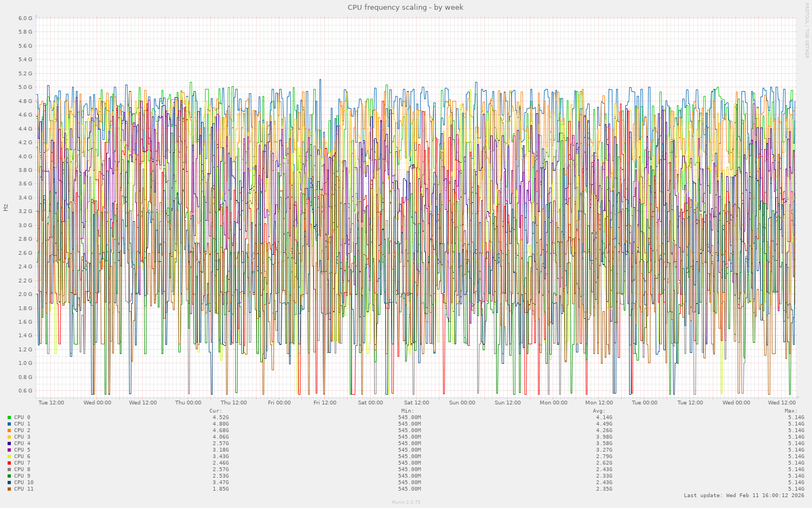The width and height of the screenshot is (812, 508).
Task: Toggle visibility of the CPU 5 series
Action: pyautogui.click(x=8, y=449)
